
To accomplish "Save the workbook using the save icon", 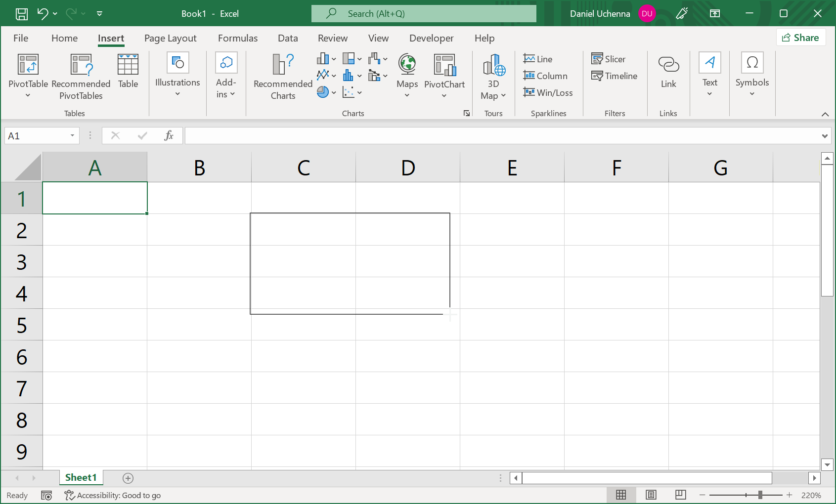I will pos(22,14).
